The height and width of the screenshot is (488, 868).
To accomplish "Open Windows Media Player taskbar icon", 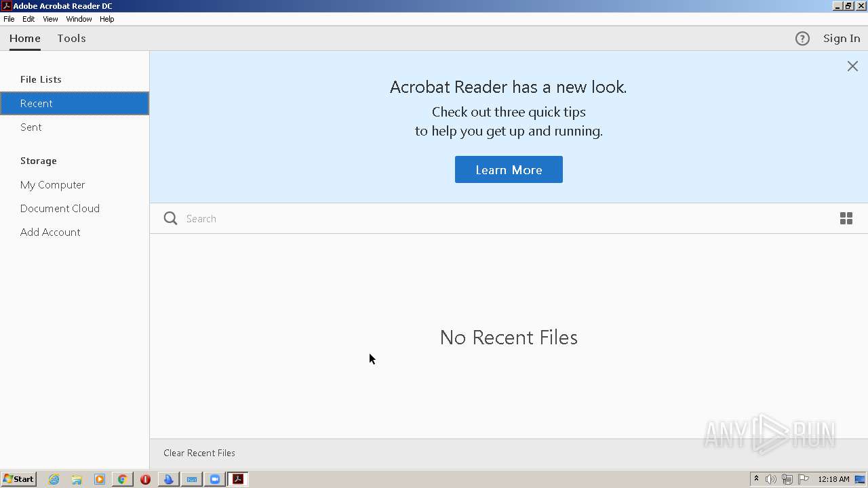I will 100,479.
